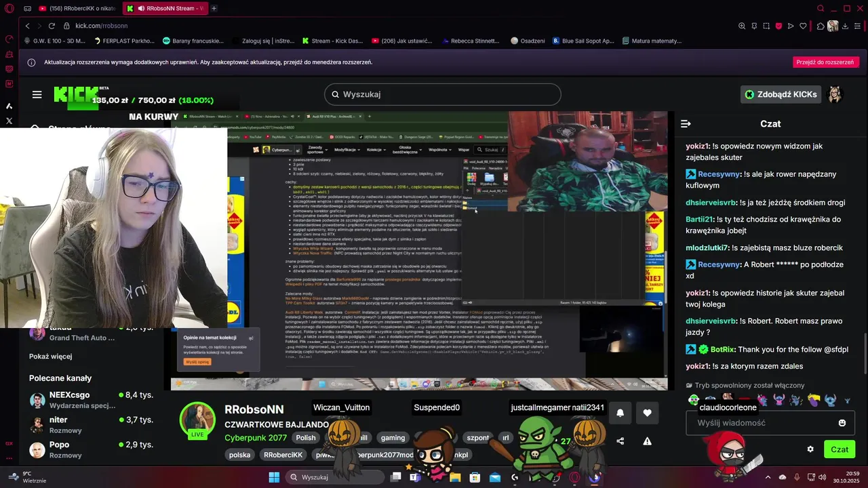Image resolution: width=868 pixels, height=488 pixels.
Task: Open the Rebecca Stinnett bookmark
Action: coord(471,41)
